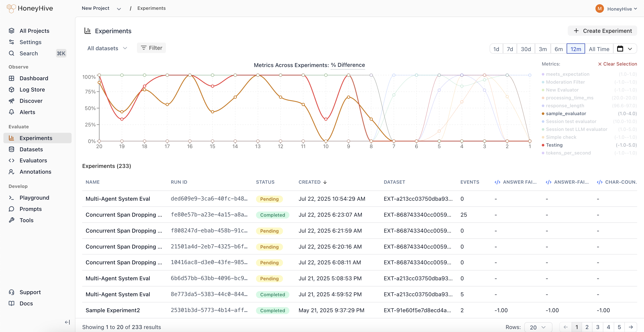Toggle sample_evaluator metric in legend

click(x=566, y=113)
